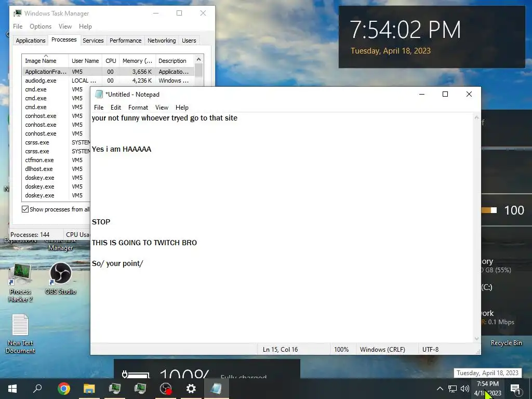Click Notepad scrollbar down arrow
Screen dimensions: 532x399
pos(476,339)
